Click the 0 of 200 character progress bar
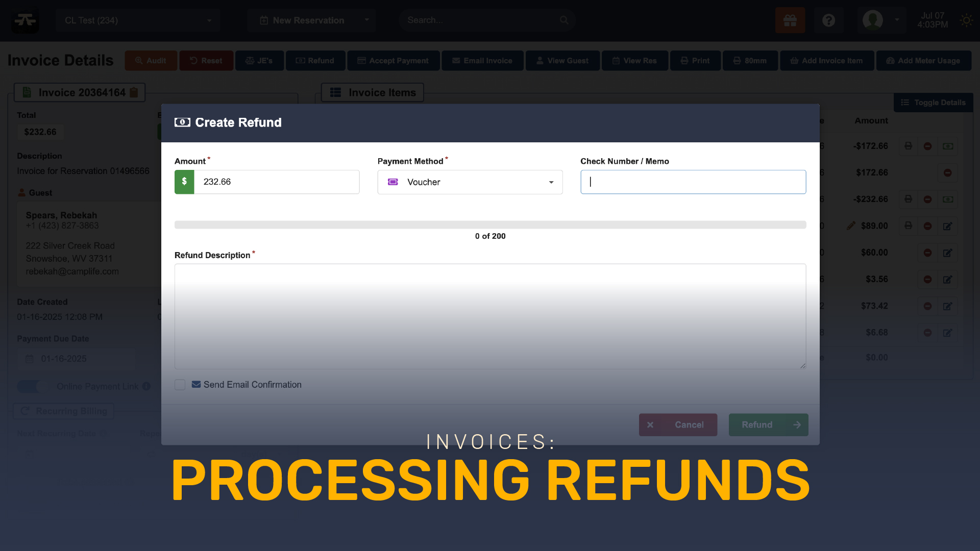The image size is (980, 551). [x=490, y=225]
